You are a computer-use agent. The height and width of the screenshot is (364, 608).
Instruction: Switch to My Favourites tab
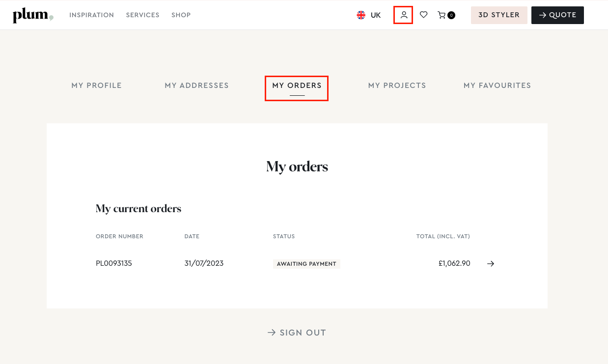pyautogui.click(x=497, y=85)
